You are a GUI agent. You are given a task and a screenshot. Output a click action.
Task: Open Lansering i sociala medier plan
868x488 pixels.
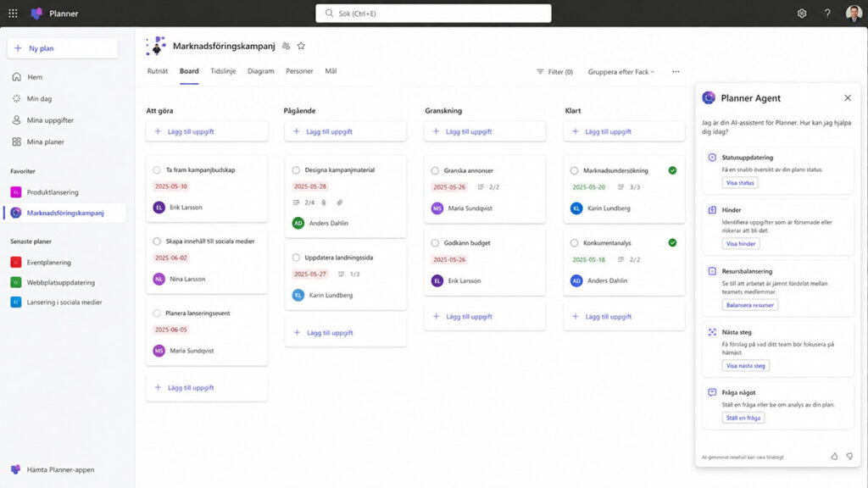click(x=64, y=302)
